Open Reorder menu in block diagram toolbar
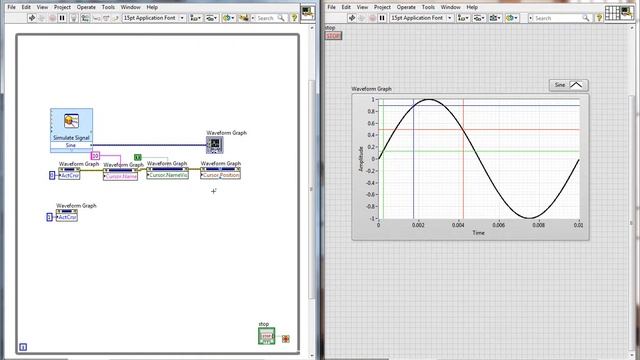 (x=228, y=18)
